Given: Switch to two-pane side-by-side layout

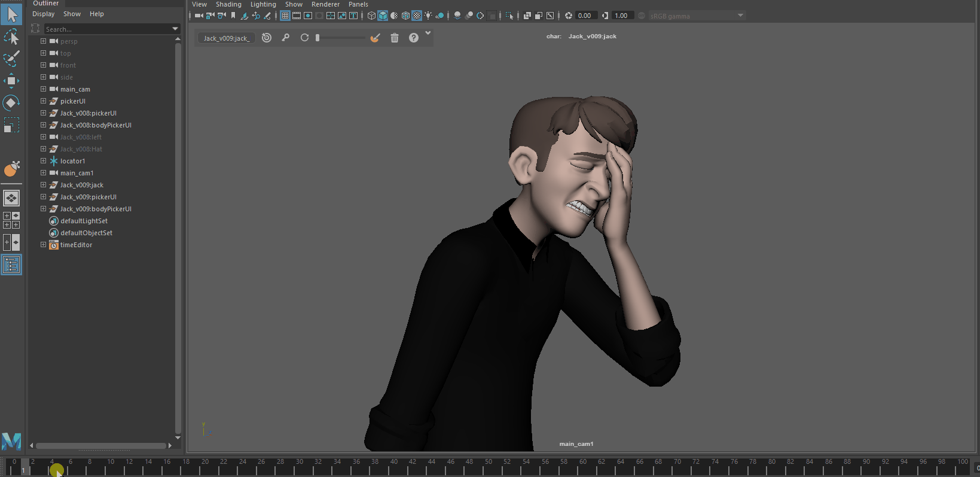Looking at the screenshot, I should (11, 242).
